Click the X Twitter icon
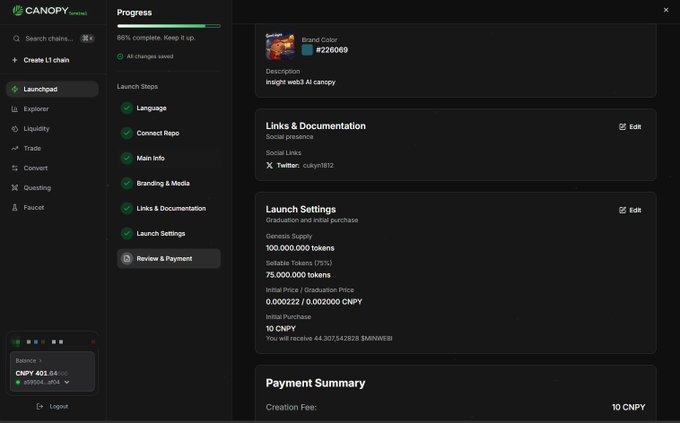The width and height of the screenshot is (680, 423). pos(269,165)
